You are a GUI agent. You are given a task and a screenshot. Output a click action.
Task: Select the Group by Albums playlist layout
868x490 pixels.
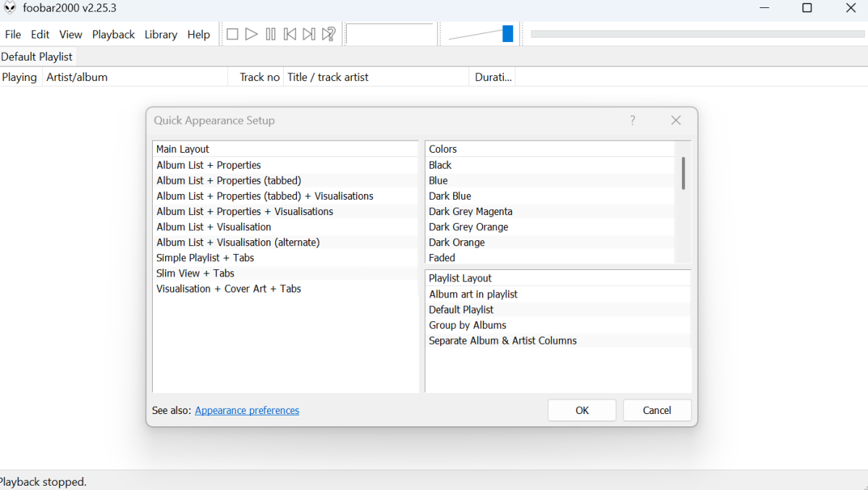coord(468,324)
